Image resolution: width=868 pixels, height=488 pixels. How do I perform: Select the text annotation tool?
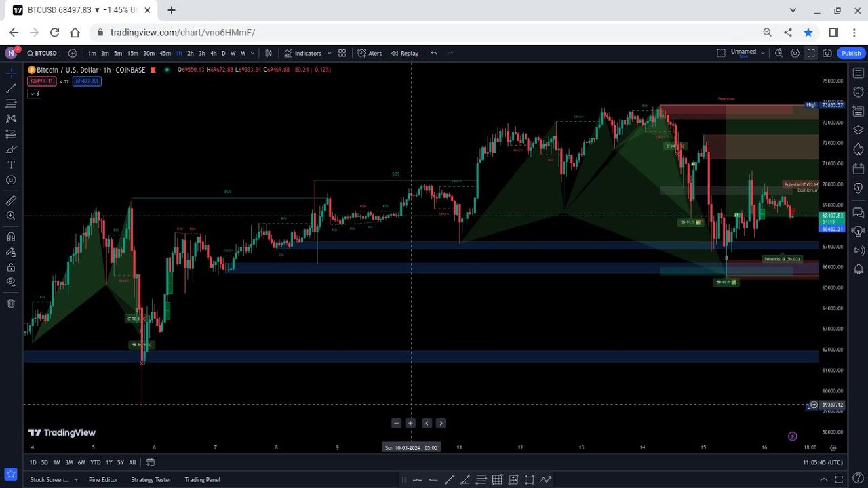point(11,165)
